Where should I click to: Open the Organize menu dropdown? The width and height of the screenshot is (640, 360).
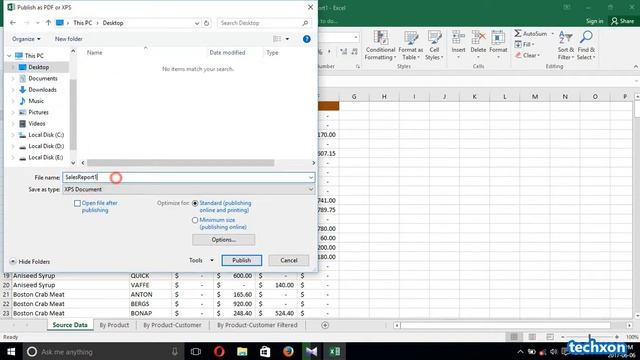click(x=26, y=39)
